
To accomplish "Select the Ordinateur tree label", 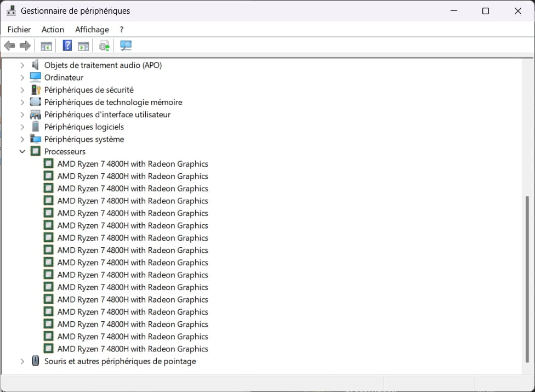I will point(64,77).
